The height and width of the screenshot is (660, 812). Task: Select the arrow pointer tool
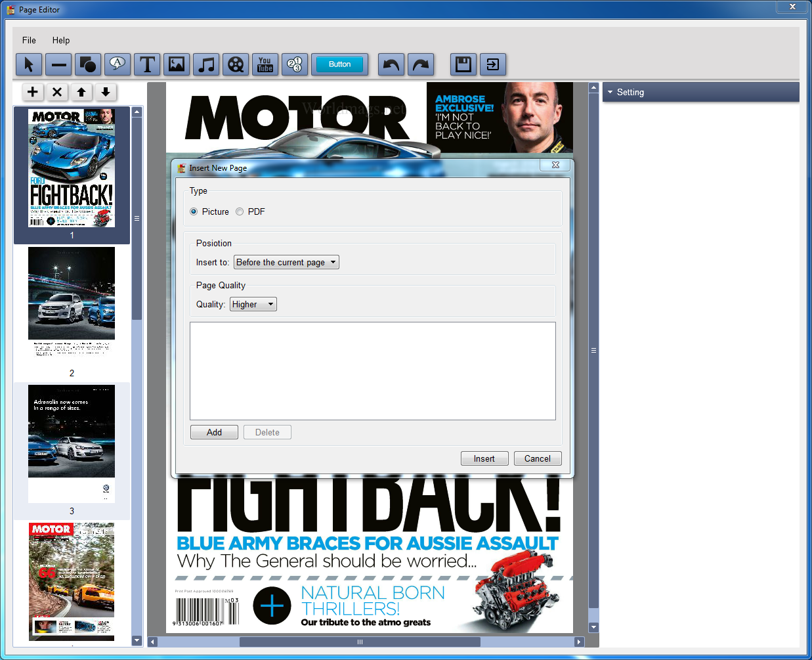pyautogui.click(x=29, y=64)
